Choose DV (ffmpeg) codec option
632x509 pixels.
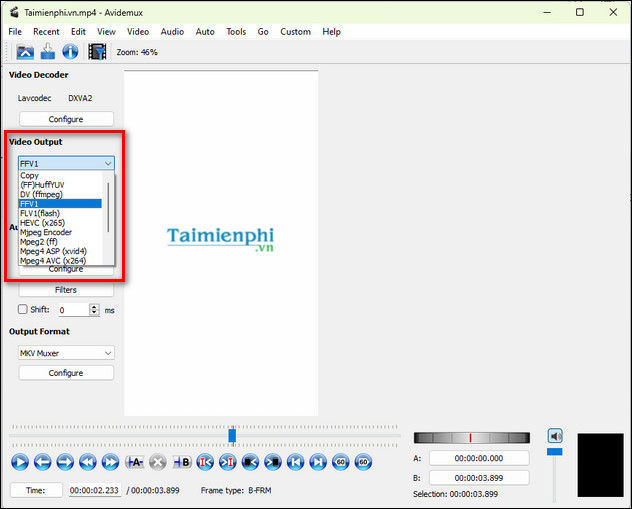pyautogui.click(x=60, y=194)
